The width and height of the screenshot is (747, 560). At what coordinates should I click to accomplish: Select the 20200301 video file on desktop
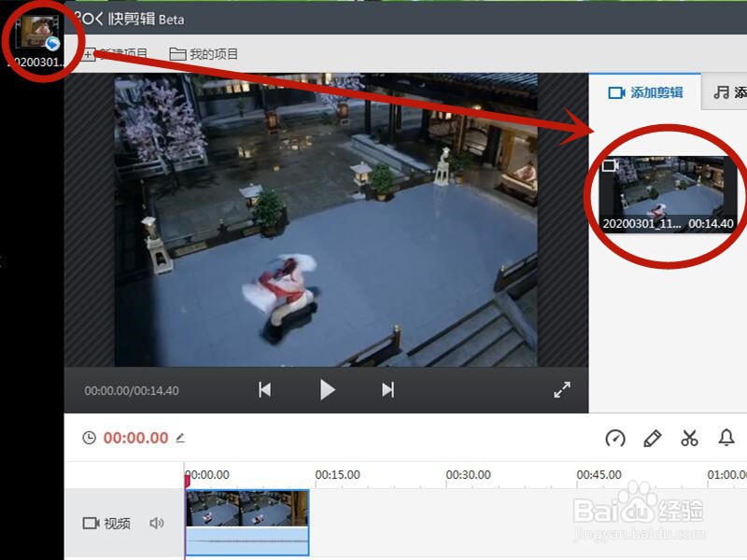(39, 41)
